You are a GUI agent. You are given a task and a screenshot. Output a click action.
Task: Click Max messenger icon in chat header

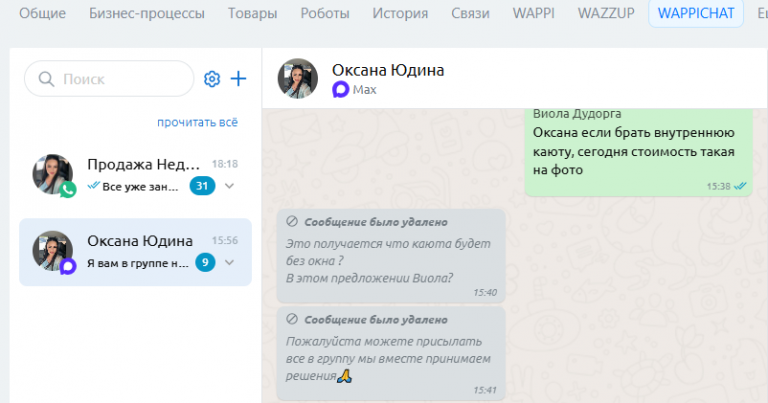coord(340,90)
